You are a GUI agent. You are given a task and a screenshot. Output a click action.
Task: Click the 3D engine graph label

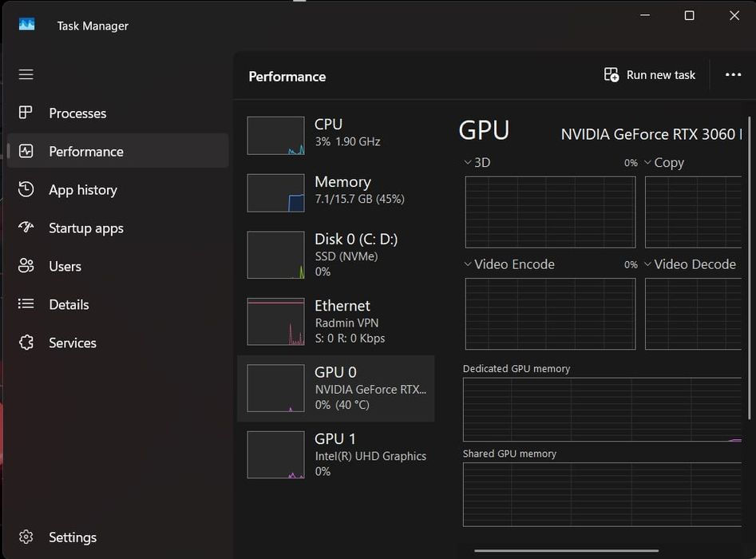point(482,163)
